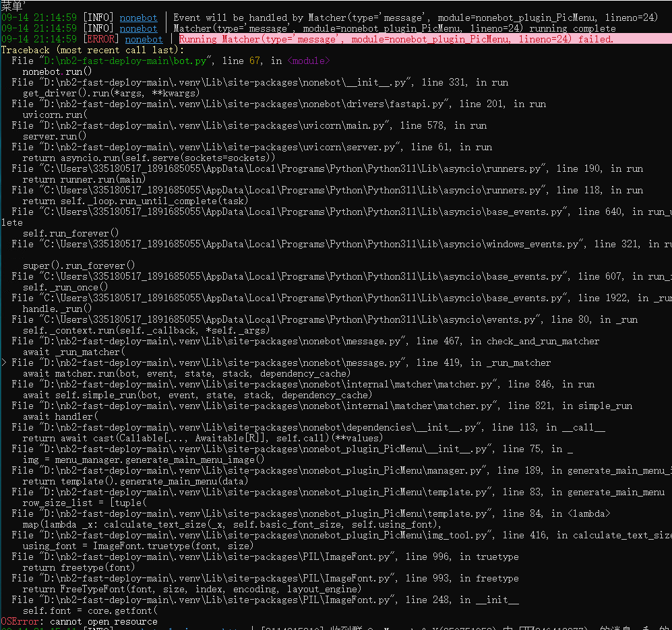The height and width of the screenshot is (630, 672).
Task: Click 'await matcher.run(bot, event, state...' line
Action: click(187, 374)
